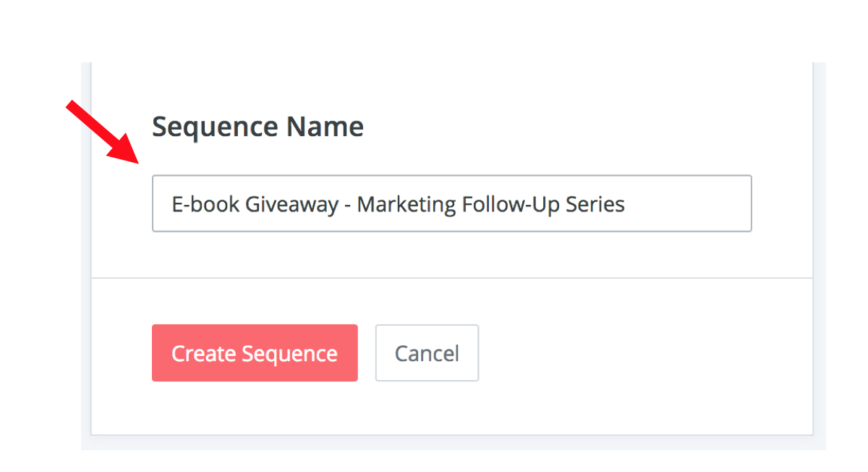Screen dimensions: 868x472
Task: Click the tail end of the red arrow
Action: coord(70,106)
